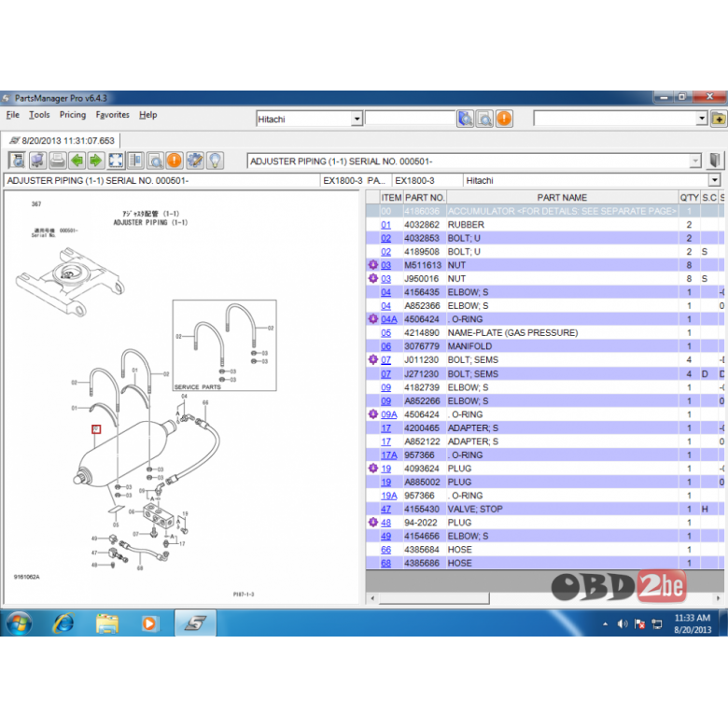Click the page search icon in the top toolbar
Screen dimensions: 728x728
(484, 119)
